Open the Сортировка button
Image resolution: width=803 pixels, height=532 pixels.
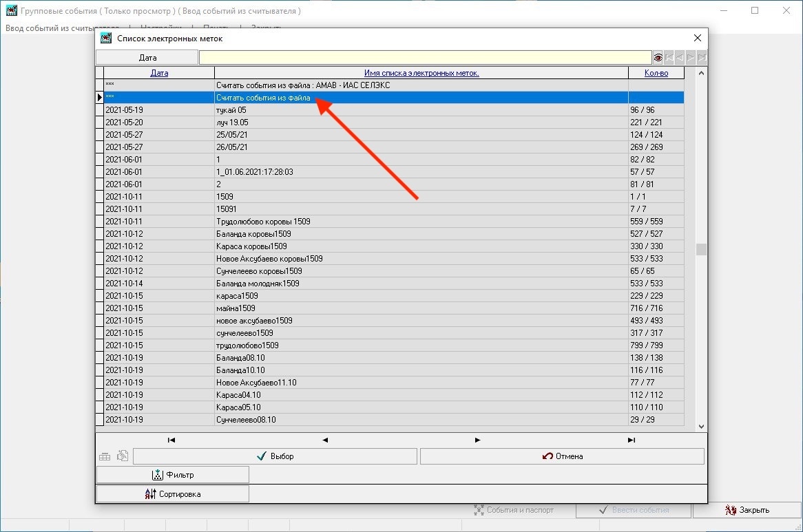(173, 494)
